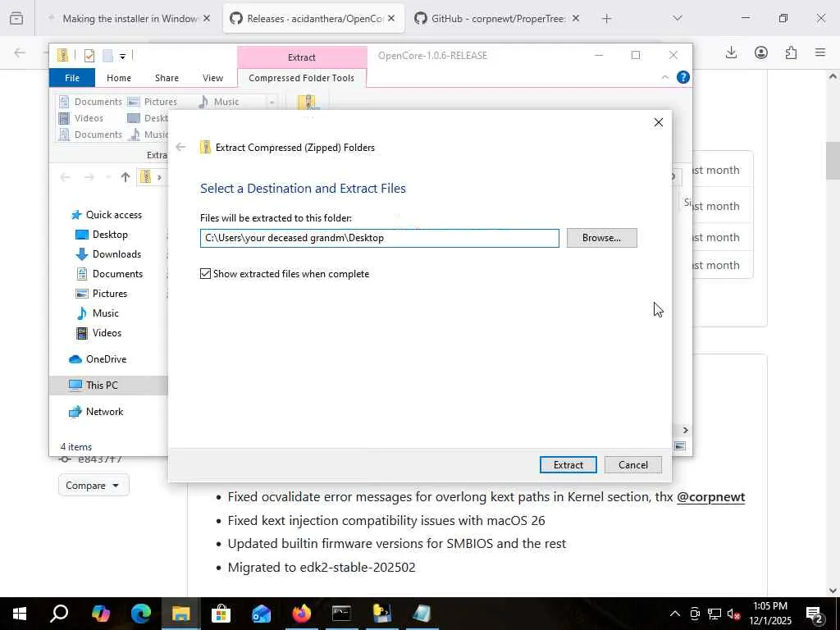Open Microsoft Store from the taskbar

[221, 614]
